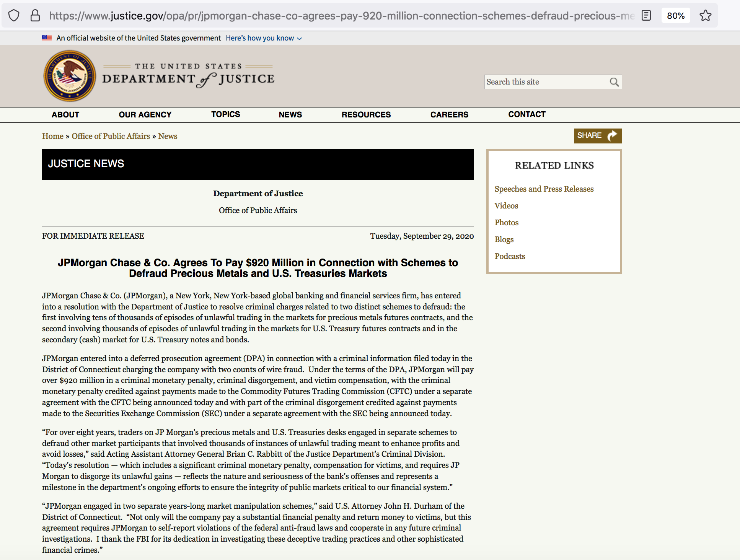Click the padlock site security icon
Image resolution: width=740 pixels, height=560 pixels.
click(35, 16)
